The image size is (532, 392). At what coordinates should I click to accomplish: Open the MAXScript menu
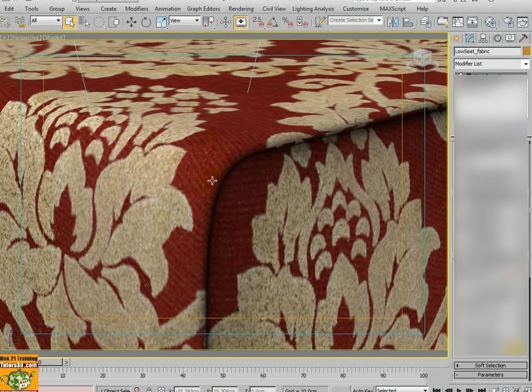coord(392,9)
